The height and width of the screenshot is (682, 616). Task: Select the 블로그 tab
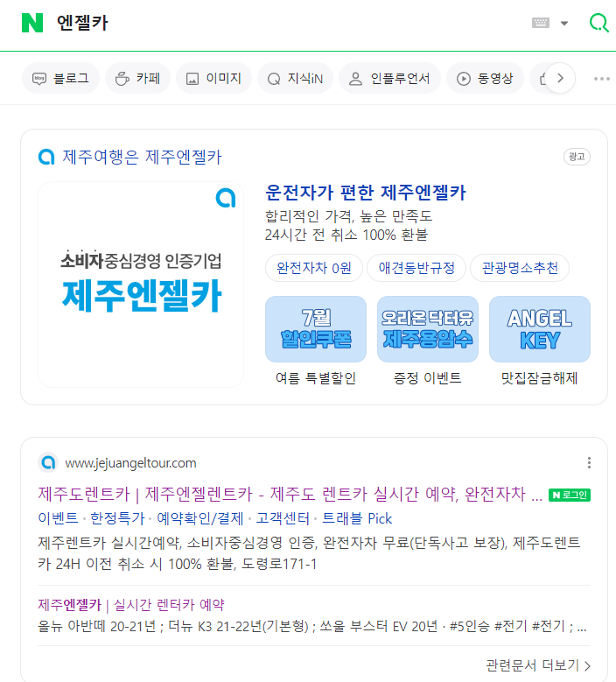pos(61,78)
